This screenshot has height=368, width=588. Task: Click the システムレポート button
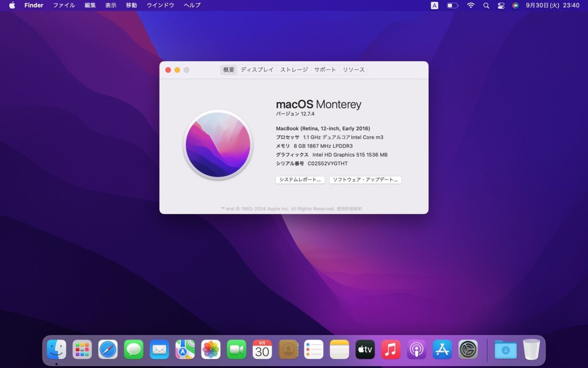[x=300, y=180]
